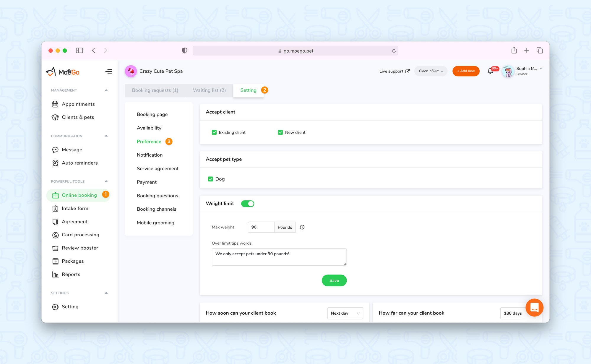Click the green Save button
Screen dimensions: 591x364
(x=334, y=280)
